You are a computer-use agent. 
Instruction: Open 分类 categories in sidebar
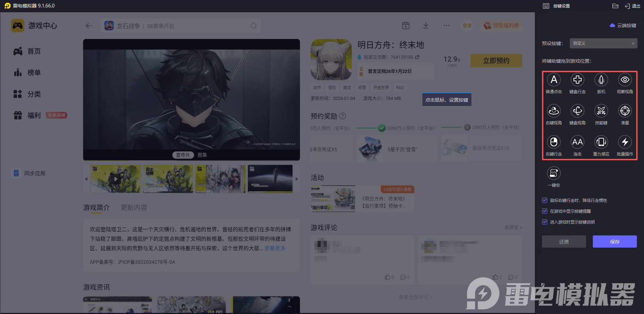coord(27,94)
